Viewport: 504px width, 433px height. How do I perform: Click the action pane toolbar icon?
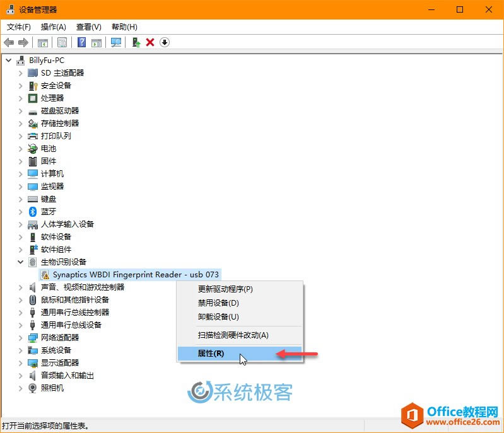[x=97, y=42]
